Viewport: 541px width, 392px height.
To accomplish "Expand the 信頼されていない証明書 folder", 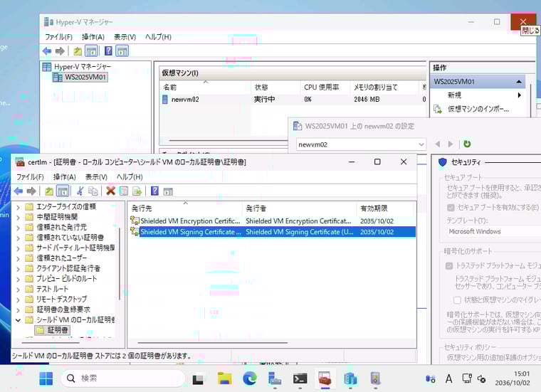I will pyautogui.click(x=19, y=238).
